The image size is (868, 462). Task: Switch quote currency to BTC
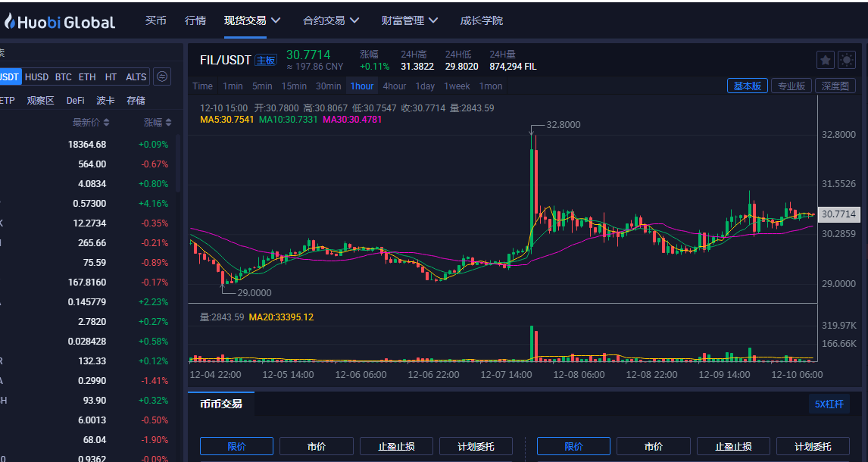pos(63,76)
